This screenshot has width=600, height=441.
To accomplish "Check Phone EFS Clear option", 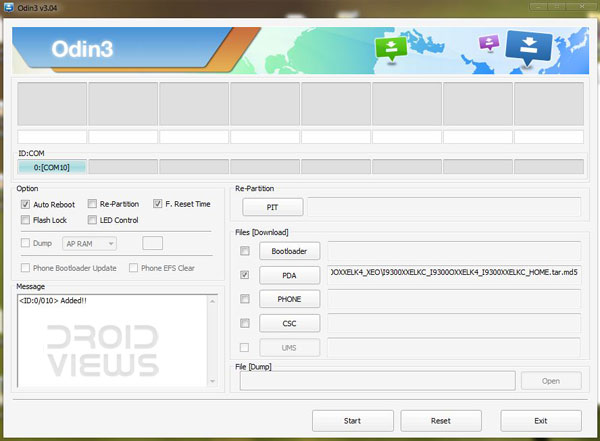I will 133,268.
